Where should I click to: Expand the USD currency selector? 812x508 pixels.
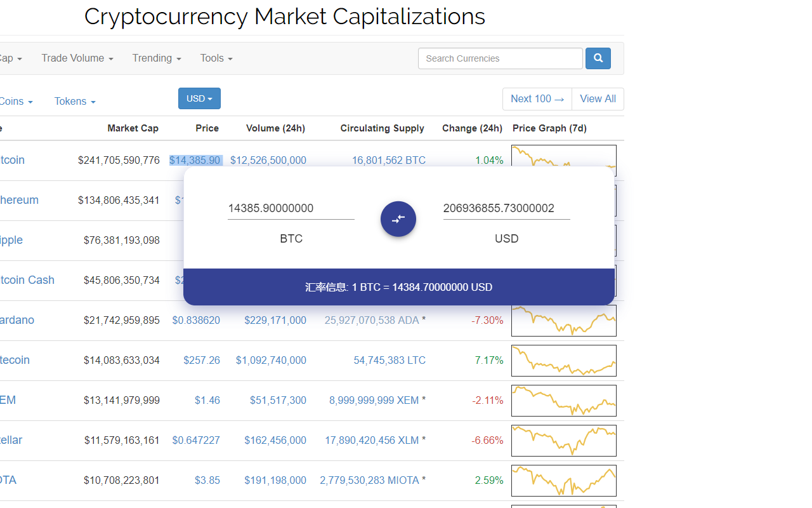(199, 98)
